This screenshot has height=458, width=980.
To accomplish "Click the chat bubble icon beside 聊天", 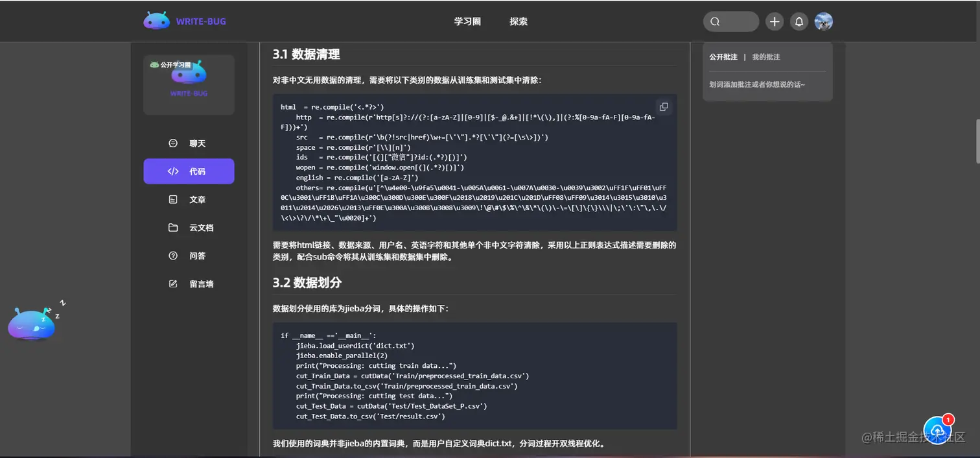I will (173, 143).
